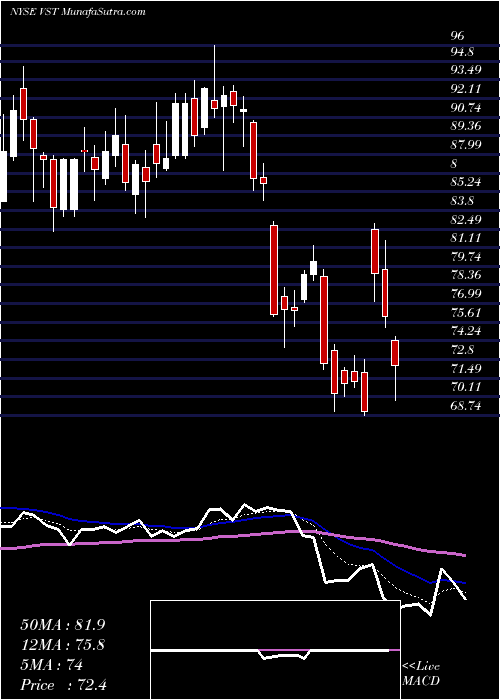
Task: Select the 68.74 price axis label
Action: 466,405
